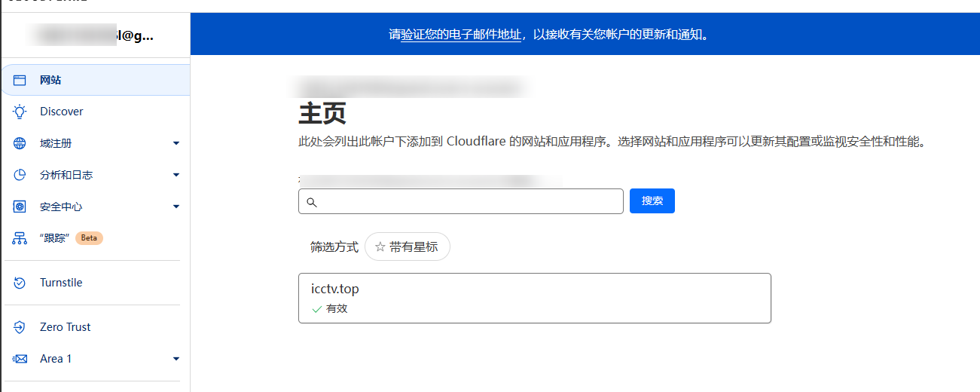Expand the Area 1 dropdown arrow
Image resolution: width=980 pixels, height=392 pixels.
pos(176,359)
